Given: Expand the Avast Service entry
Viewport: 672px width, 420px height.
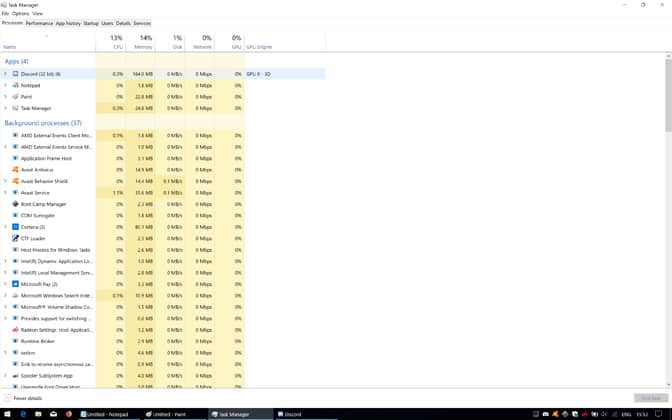Looking at the screenshot, I should 6,193.
